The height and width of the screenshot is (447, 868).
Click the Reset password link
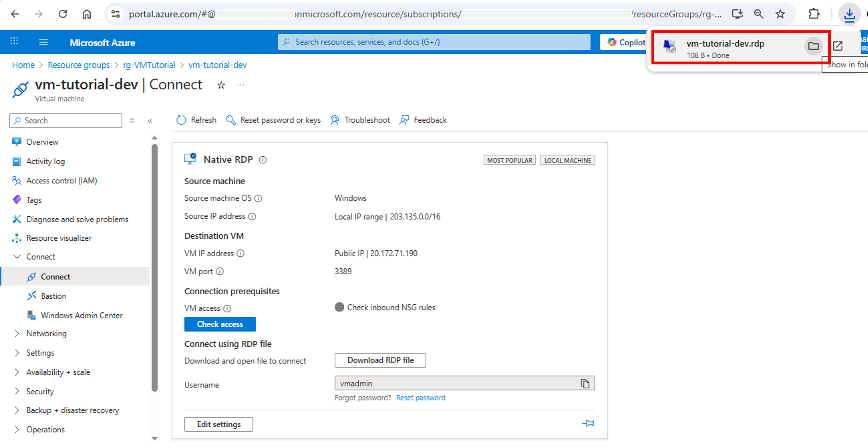coord(421,398)
